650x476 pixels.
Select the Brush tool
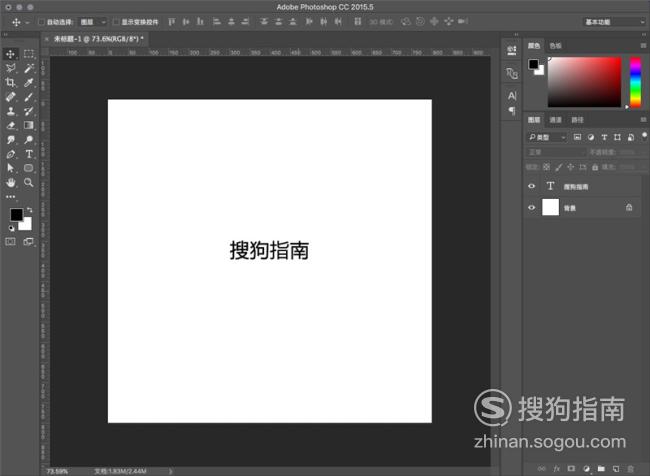tap(29, 97)
